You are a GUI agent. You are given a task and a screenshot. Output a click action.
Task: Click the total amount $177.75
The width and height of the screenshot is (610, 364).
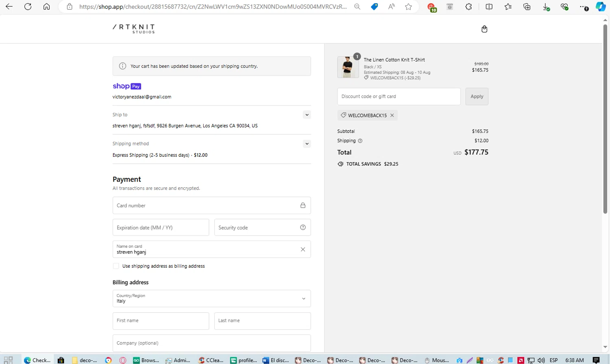476,152
